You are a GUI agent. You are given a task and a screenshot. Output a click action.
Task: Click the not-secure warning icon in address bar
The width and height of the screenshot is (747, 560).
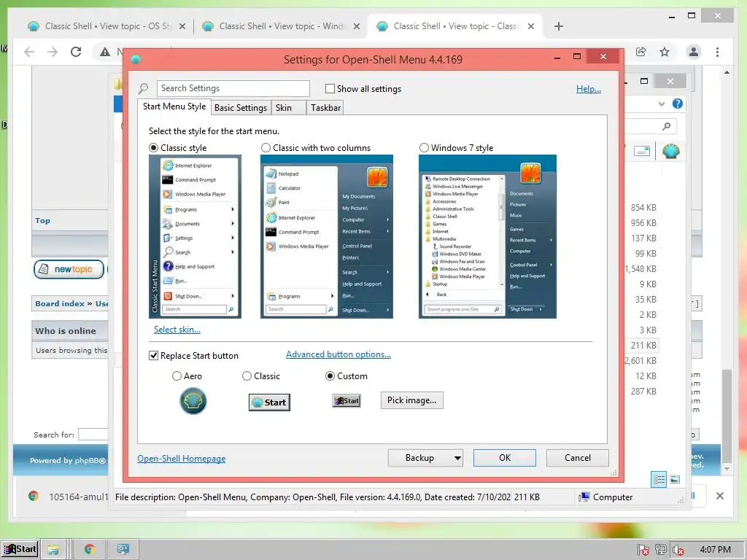(x=105, y=52)
